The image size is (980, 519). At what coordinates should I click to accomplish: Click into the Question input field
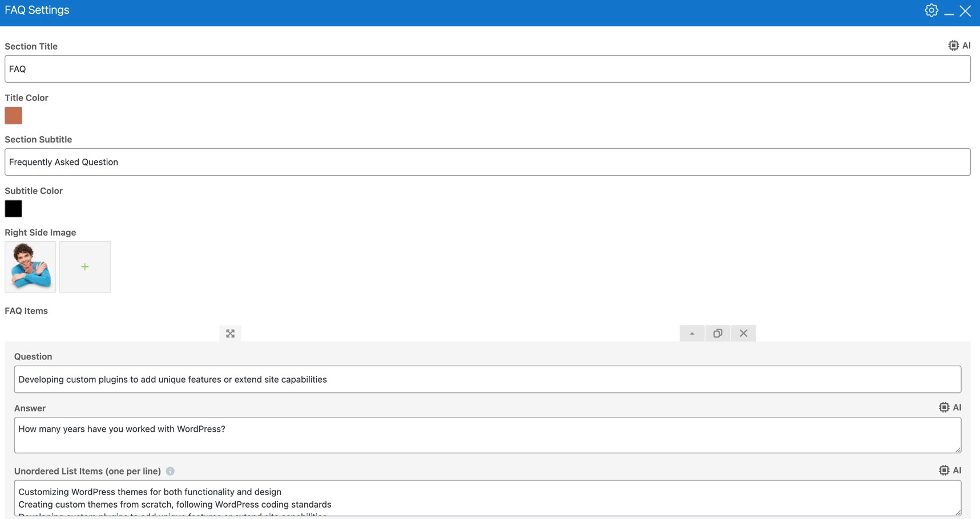coord(487,379)
